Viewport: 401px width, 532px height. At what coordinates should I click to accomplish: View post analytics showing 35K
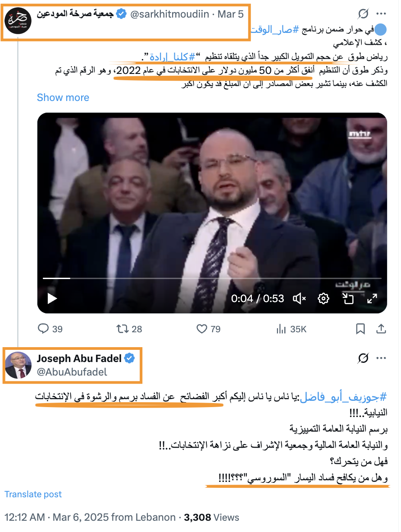tap(292, 329)
